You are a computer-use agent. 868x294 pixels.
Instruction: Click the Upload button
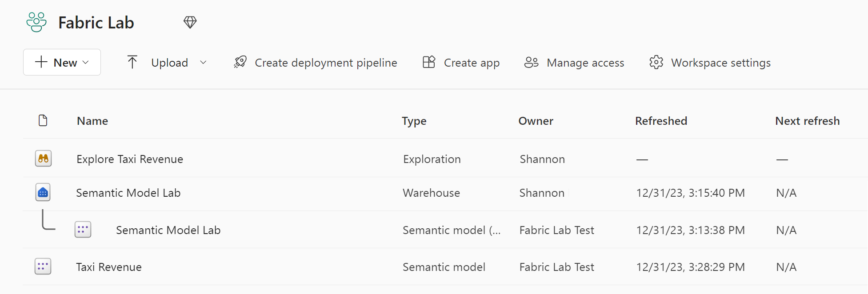point(169,63)
